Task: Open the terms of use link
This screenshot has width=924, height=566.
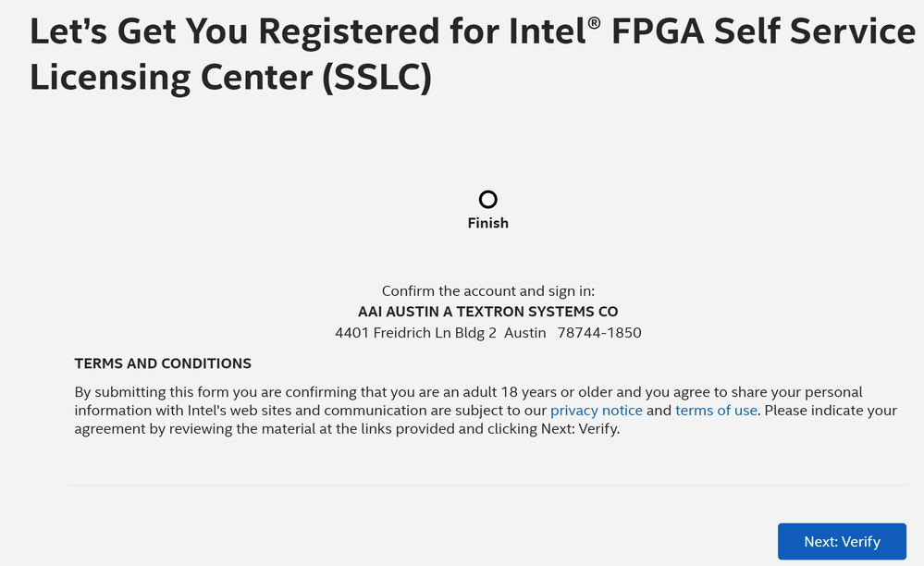Action: point(716,411)
